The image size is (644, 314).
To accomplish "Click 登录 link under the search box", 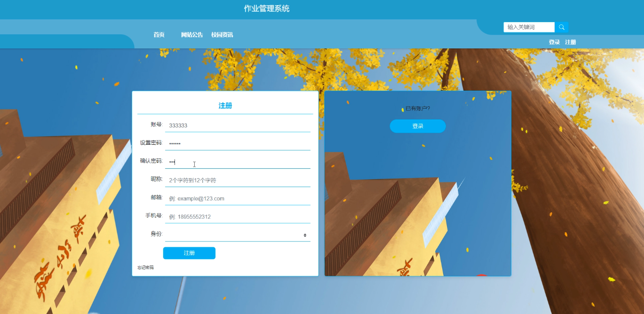I will click(x=554, y=42).
